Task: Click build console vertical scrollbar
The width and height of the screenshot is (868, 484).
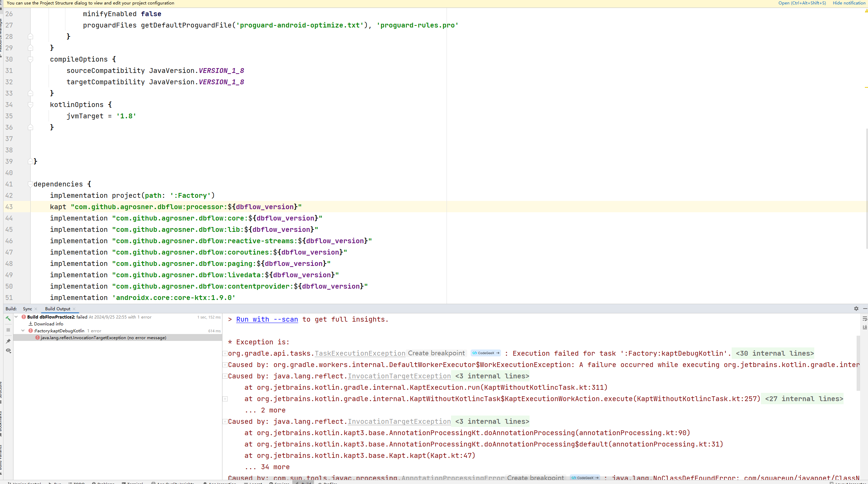Action: (x=858, y=363)
